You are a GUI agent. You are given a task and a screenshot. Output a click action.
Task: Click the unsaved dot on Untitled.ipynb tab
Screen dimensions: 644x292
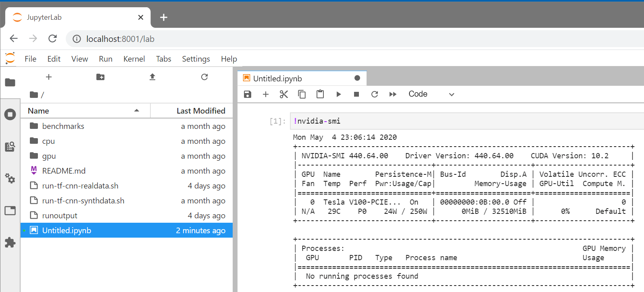point(357,78)
